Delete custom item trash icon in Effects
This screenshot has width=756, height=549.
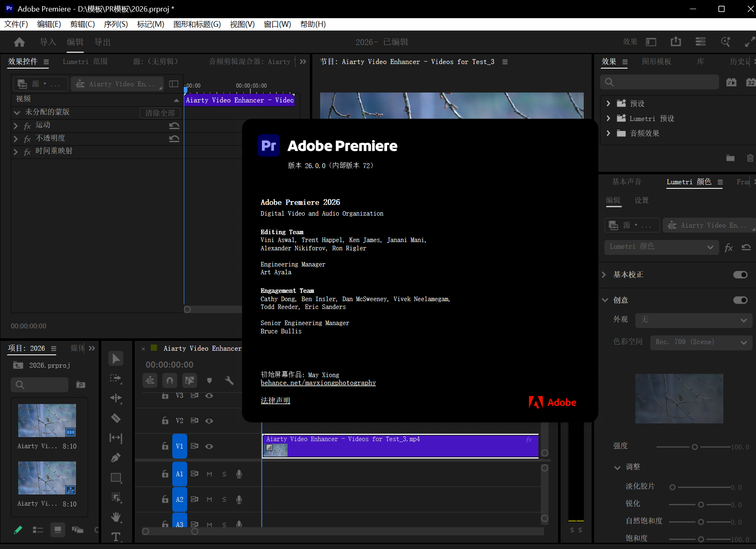pos(750,158)
